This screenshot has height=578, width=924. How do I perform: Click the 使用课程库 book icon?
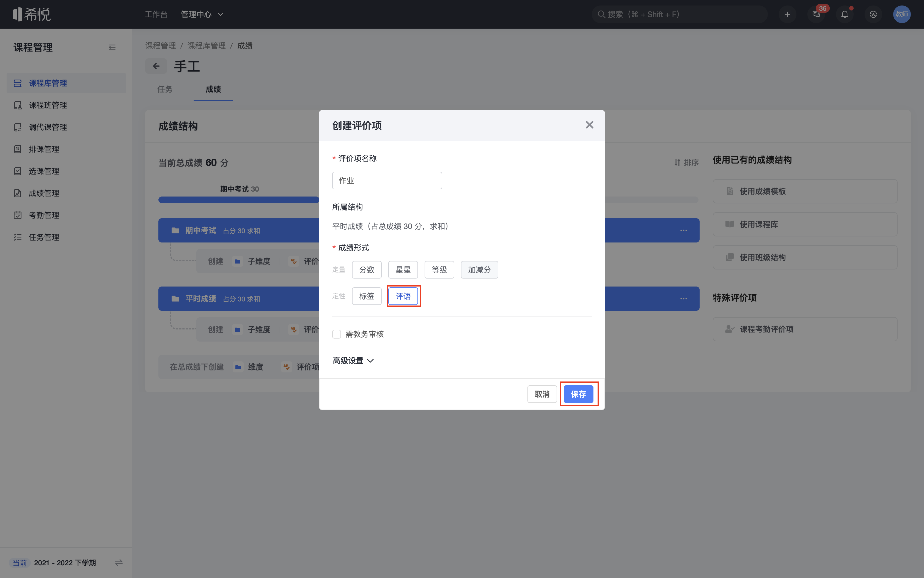(730, 224)
